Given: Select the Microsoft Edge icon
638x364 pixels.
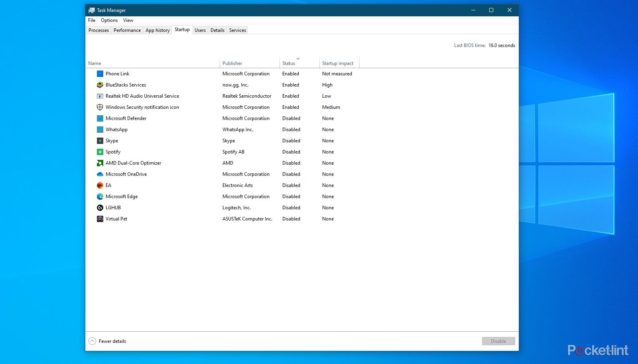Looking at the screenshot, I should click(100, 197).
